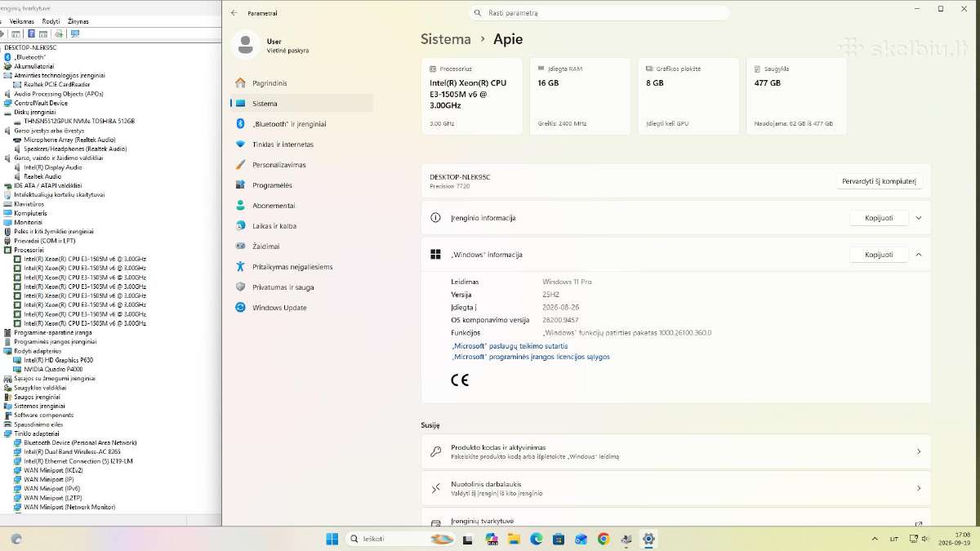
Task: Collapse „Windows" informacija section chevron
Action: (919, 255)
